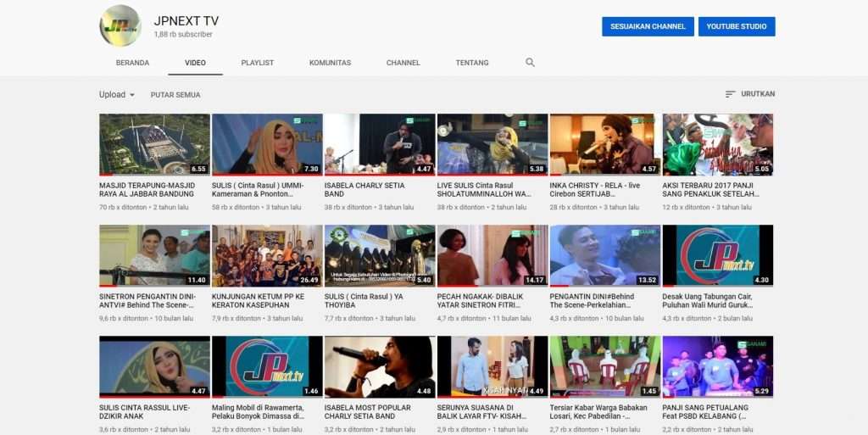Screen dimensions: 868x435
Task: Click title PENGANTIN DINI#Behind The Scene-Perkelahian
Action: tap(593, 300)
